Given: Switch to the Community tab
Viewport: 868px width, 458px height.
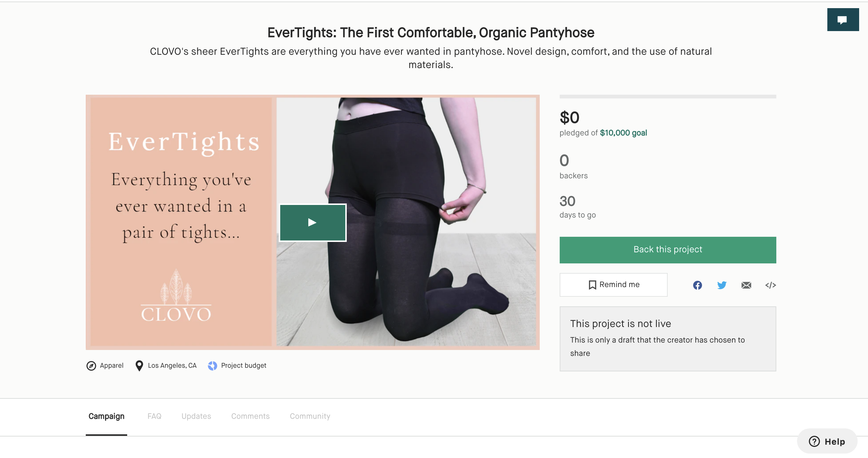Looking at the screenshot, I should point(310,416).
